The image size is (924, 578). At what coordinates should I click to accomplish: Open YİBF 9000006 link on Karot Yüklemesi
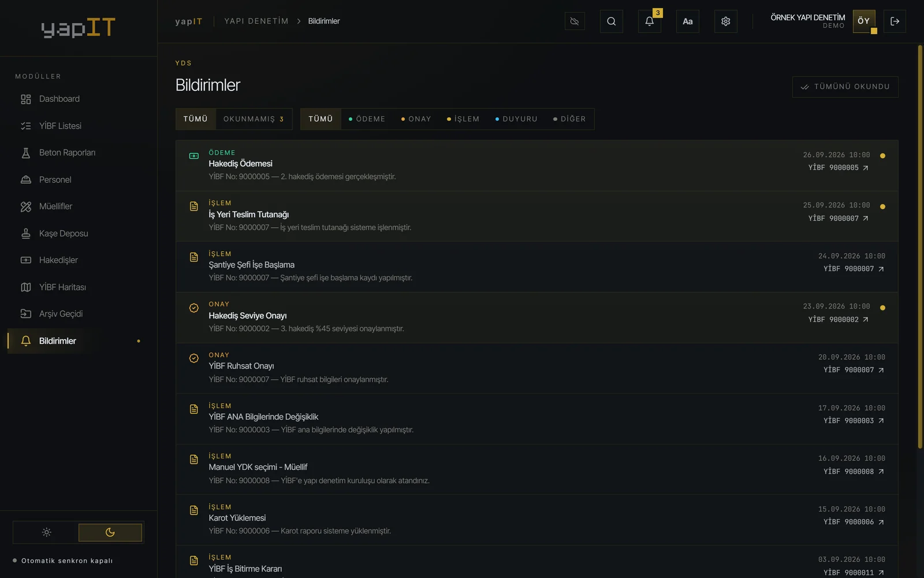point(854,522)
